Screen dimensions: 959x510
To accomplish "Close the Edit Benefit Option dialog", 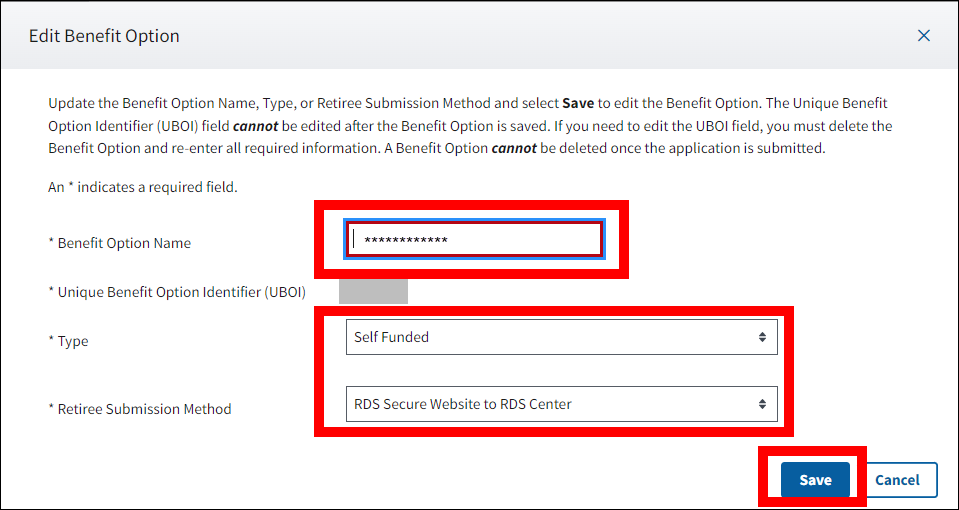I will coord(924,36).
